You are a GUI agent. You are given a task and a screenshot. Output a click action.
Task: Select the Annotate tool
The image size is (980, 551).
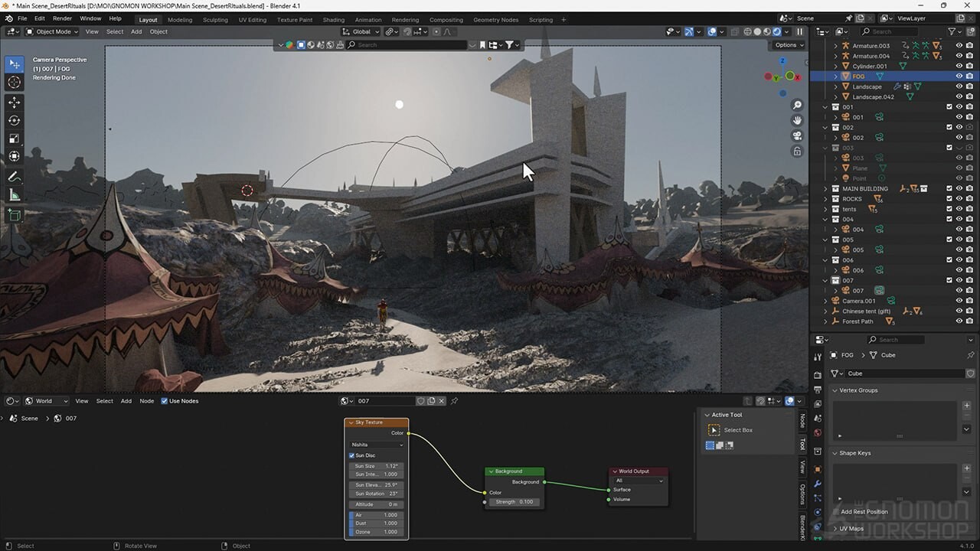tap(14, 177)
